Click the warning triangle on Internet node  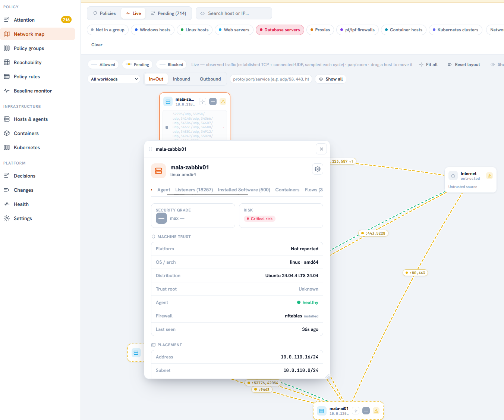pyautogui.click(x=489, y=176)
